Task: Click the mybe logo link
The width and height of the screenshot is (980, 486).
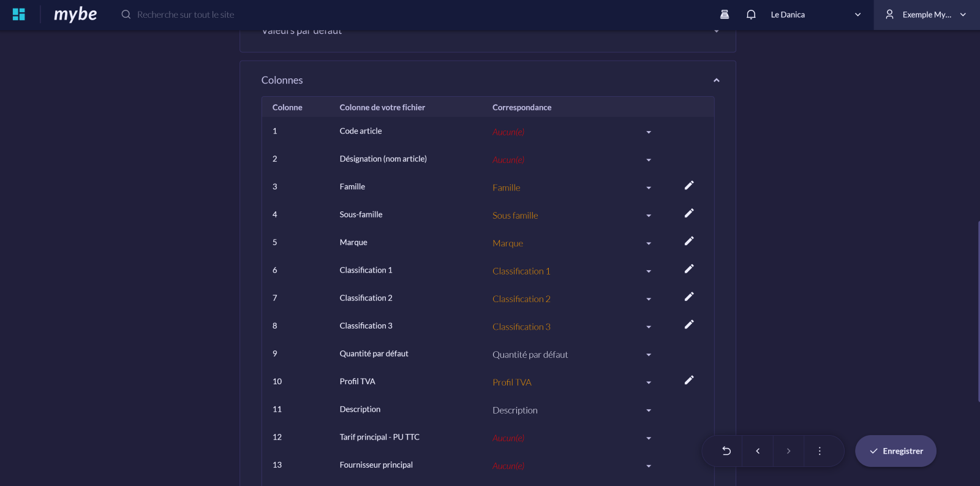Action: [x=75, y=15]
